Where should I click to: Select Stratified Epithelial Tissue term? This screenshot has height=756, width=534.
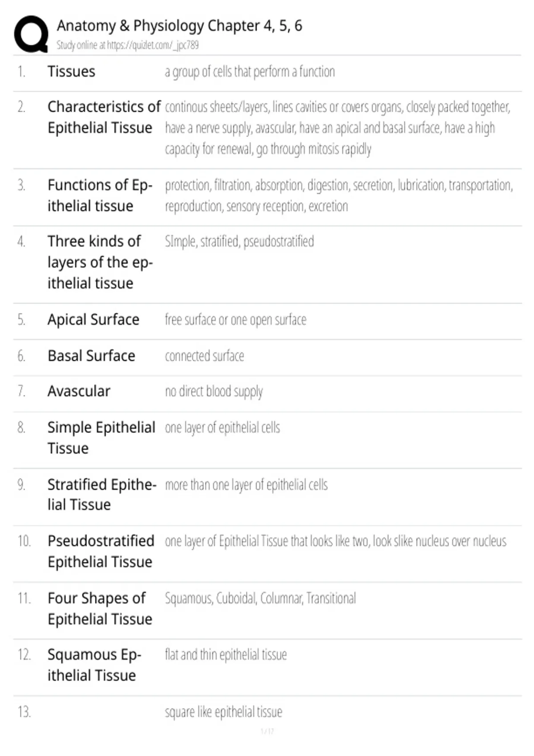click(x=102, y=495)
